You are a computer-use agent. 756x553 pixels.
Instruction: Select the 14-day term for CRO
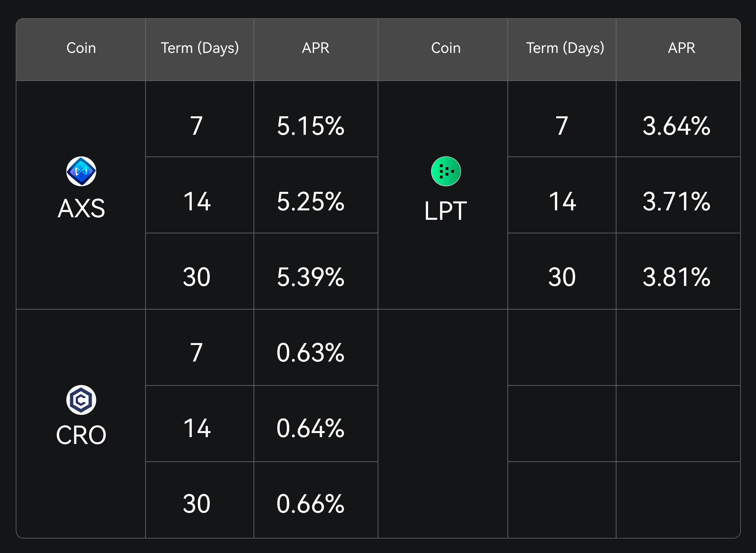[197, 428]
